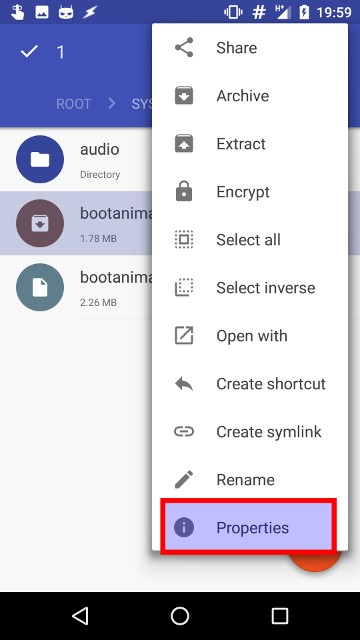Choose Share from the overflow menu
The width and height of the screenshot is (360, 640).
click(x=250, y=48)
